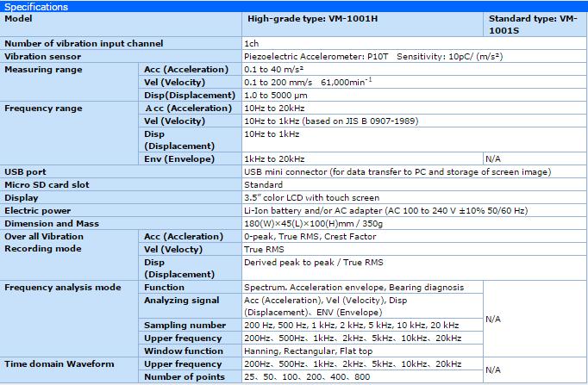The width and height of the screenshot is (588, 385).
Task: Click N/A in Time domain Waveform section
Action: [x=493, y=370]
